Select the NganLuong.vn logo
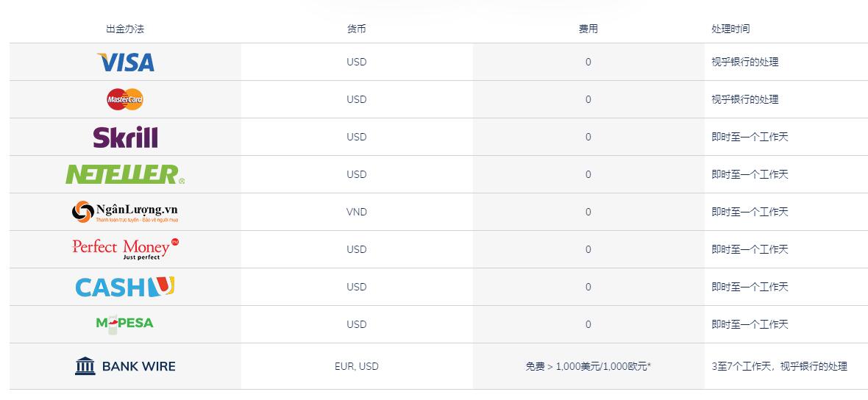 click(x=125, y=212)
